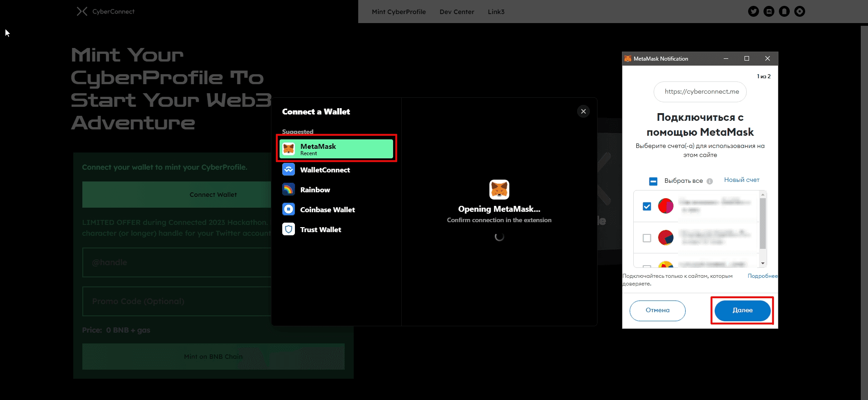The height and width of the screenshot is (400, 868).
Task: Maximize the MetaMask Notification window
Action: click(x=747, y=59)
